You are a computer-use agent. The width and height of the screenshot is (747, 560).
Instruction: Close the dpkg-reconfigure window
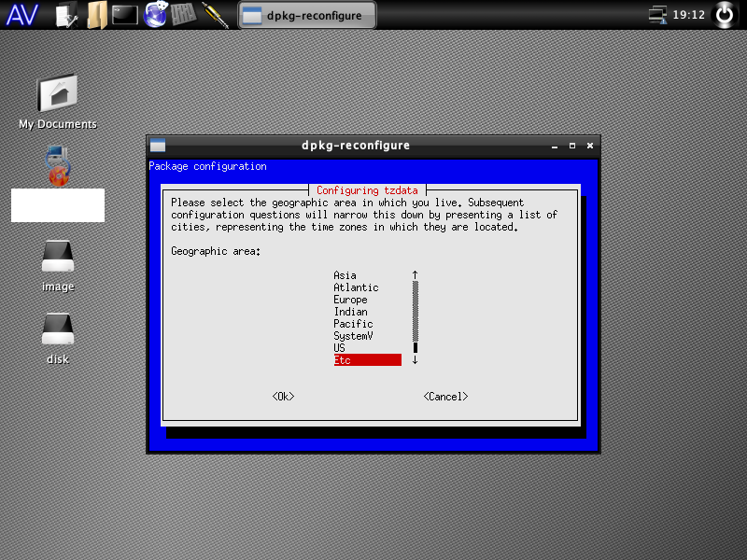coord(590,146)
